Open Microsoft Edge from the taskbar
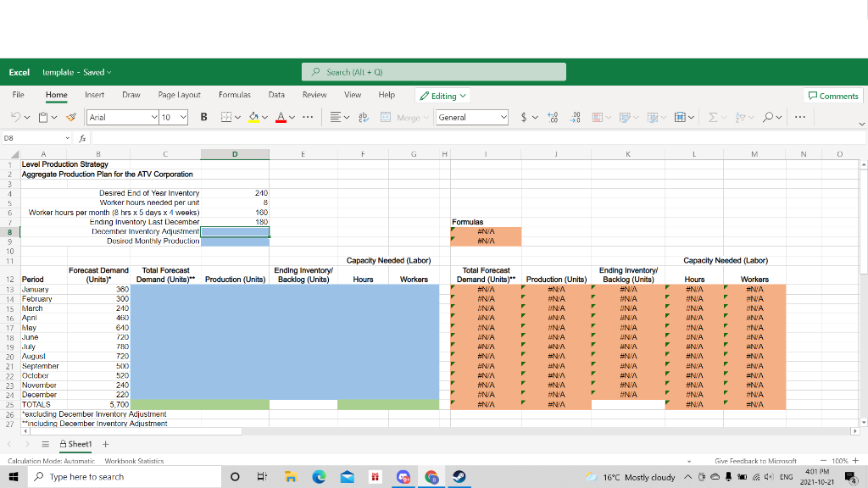Image resolution: width=868 pixels, height=488 pixels. click(x=320, y=476)
